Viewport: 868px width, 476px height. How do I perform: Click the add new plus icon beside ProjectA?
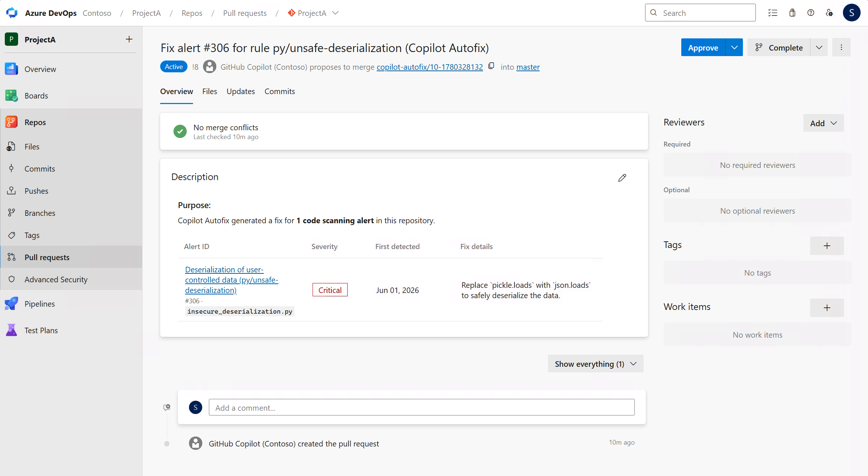click(129, 39)
